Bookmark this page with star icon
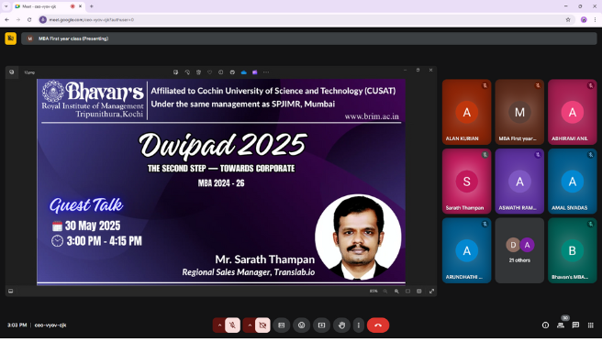This screenshot has width=602, height=364. click(568, 19)
